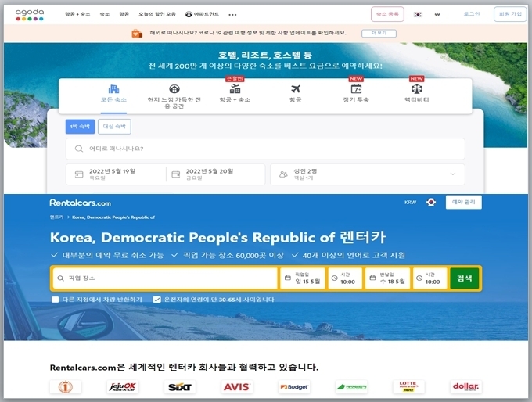Click the check-in calendar icon
The height and width of the screenshot is (402, 532).
tap(79, 174)
